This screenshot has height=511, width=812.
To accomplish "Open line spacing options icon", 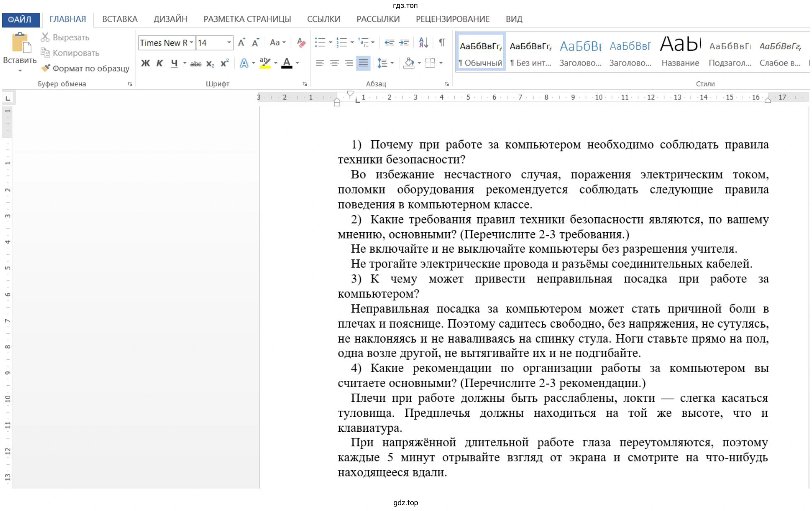I will click(x=382, y=63).
